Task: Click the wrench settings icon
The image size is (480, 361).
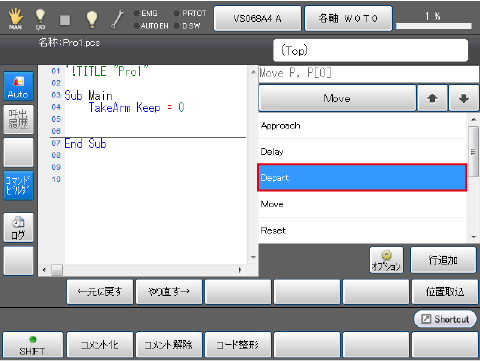Action: 117,19
